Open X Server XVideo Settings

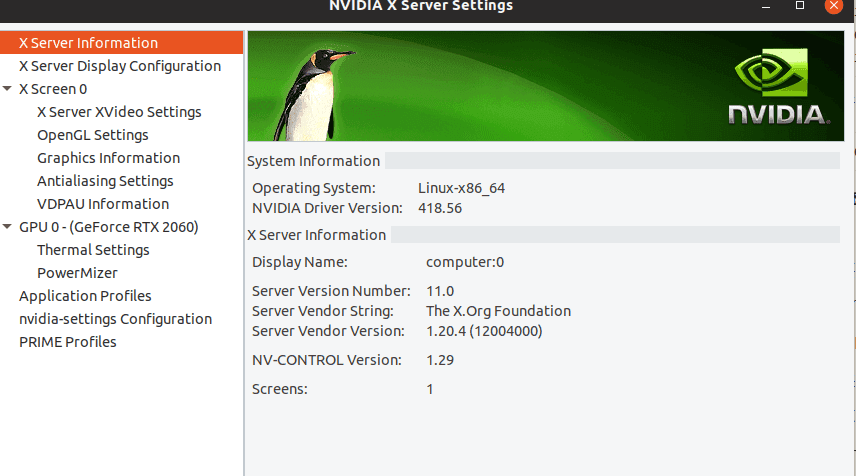click(x=119, y=112)
